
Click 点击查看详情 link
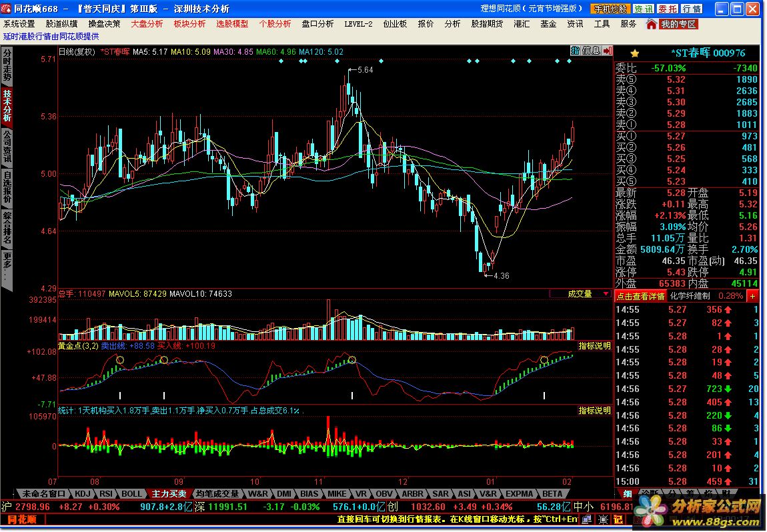click(x=640, y=296)
